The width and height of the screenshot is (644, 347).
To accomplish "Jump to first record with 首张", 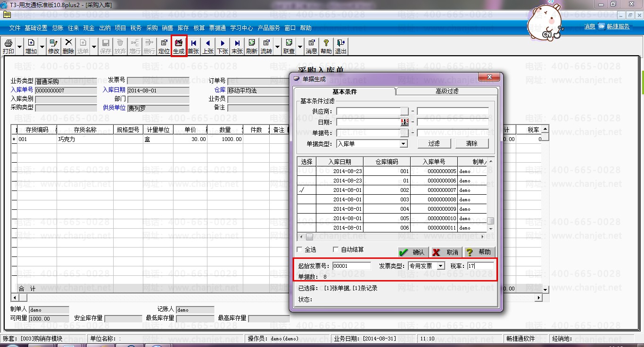I will 193,46.
